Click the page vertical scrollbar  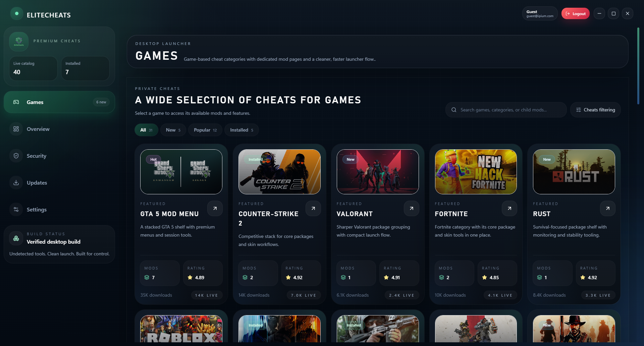tap(638, 66)
